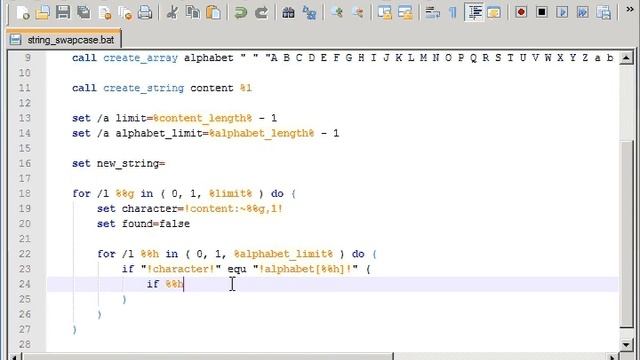Toggle word wrap

tap(432, 13)
